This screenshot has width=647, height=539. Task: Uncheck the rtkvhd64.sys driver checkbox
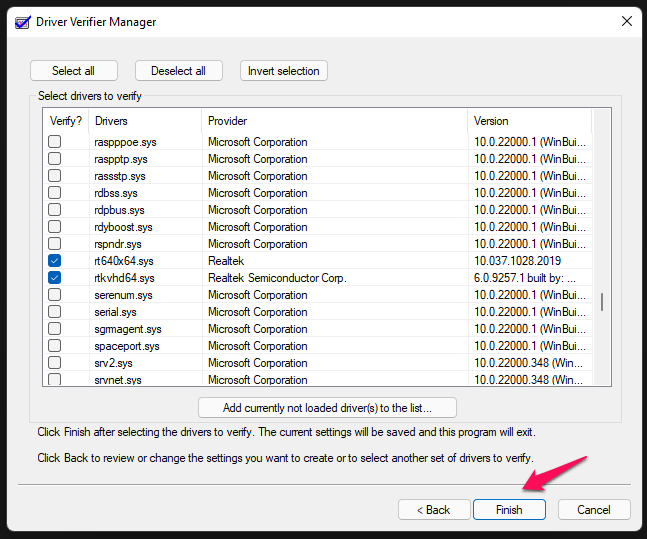point(55,278)
